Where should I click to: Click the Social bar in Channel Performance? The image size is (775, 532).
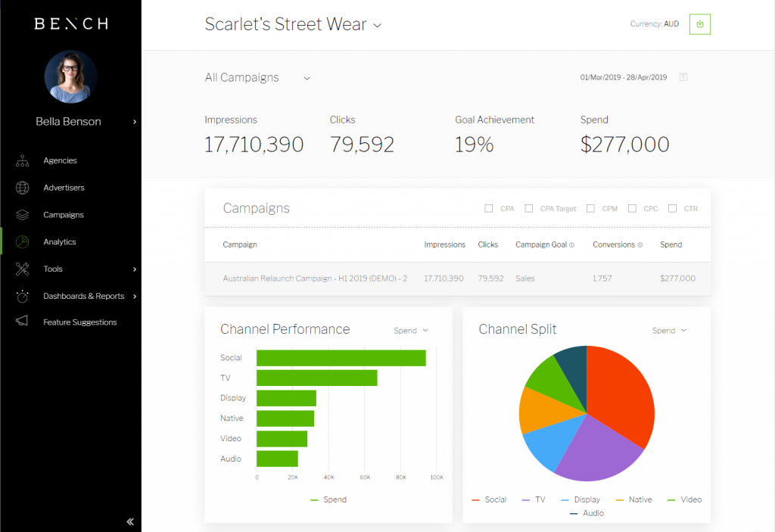(x=341, y=358)
